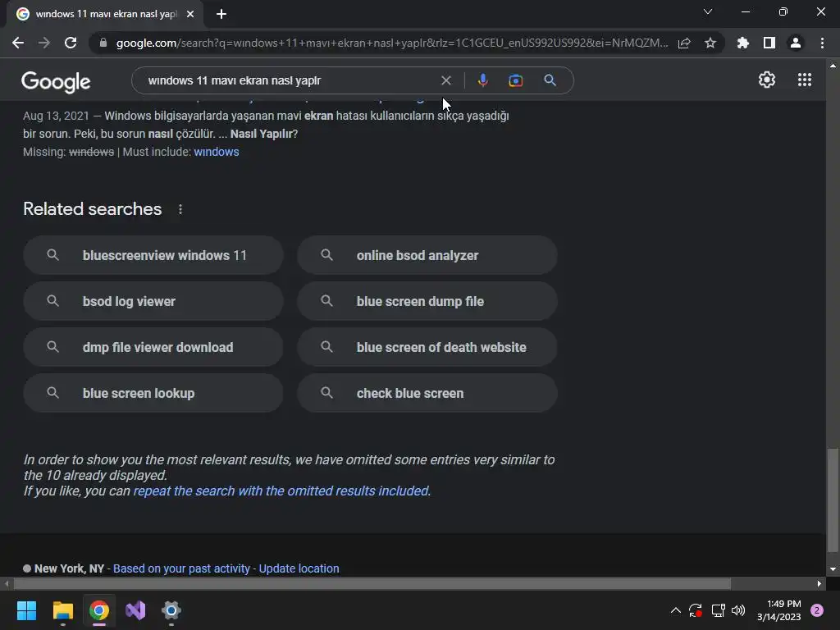Open the Google apps grid
The image size is (840, 630).
[x=805, y=80]
